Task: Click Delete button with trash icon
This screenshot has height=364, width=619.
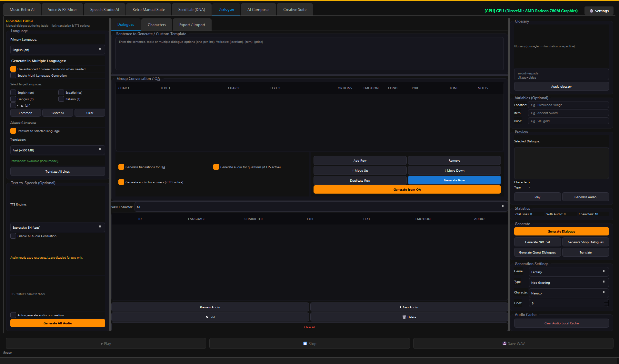Action: (409, 317)
